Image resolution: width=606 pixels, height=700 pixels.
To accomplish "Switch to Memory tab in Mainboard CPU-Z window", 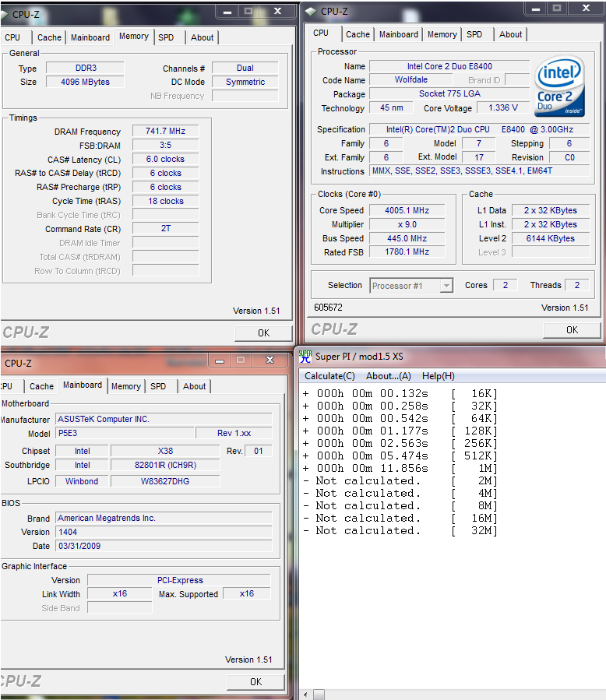I will (126, 386).
